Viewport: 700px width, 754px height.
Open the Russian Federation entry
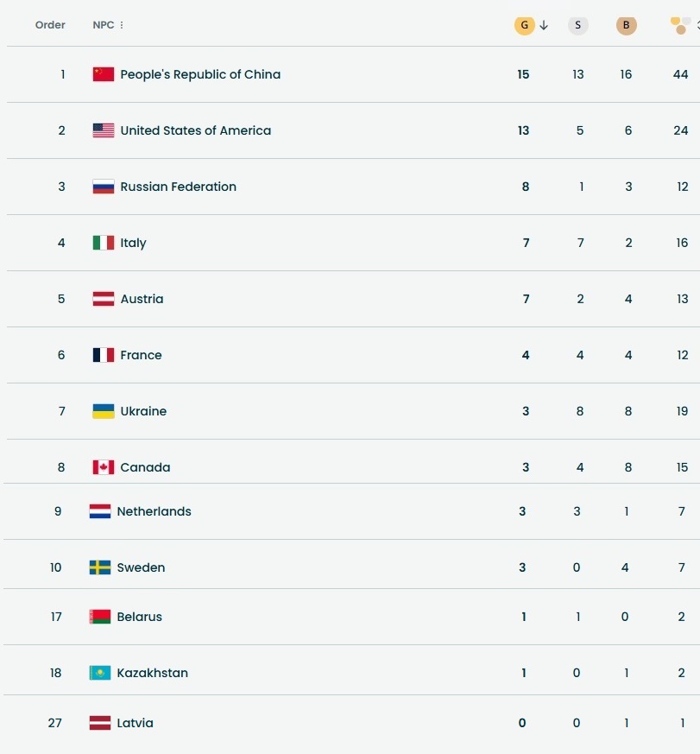(178, 187)
